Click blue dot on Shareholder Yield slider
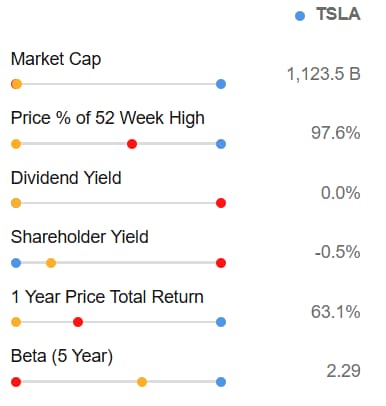This screenshot has height=406, width=386. 16,263
